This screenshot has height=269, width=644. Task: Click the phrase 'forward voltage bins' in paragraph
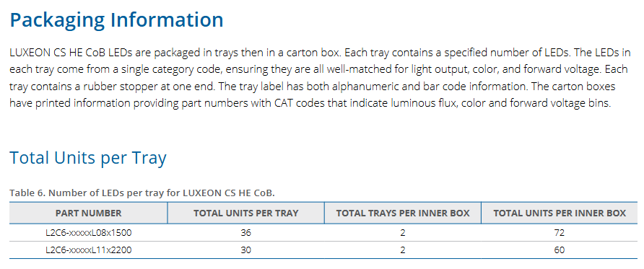560,103
